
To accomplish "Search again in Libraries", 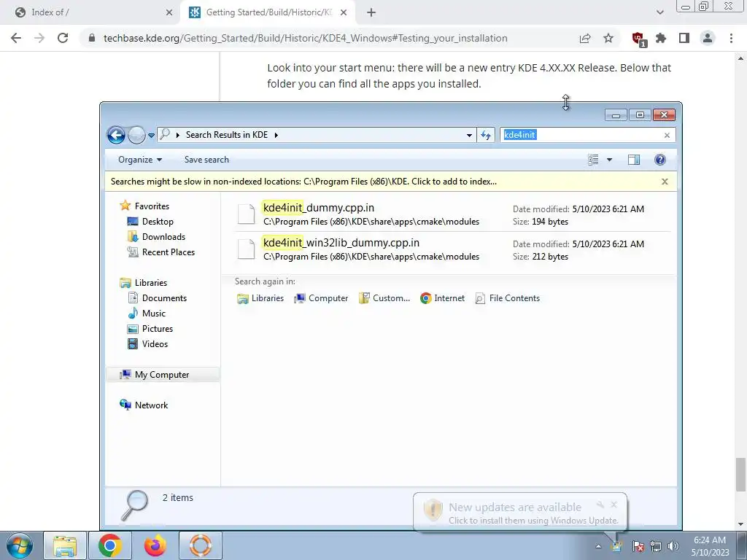I will click(x=260, y=298).
